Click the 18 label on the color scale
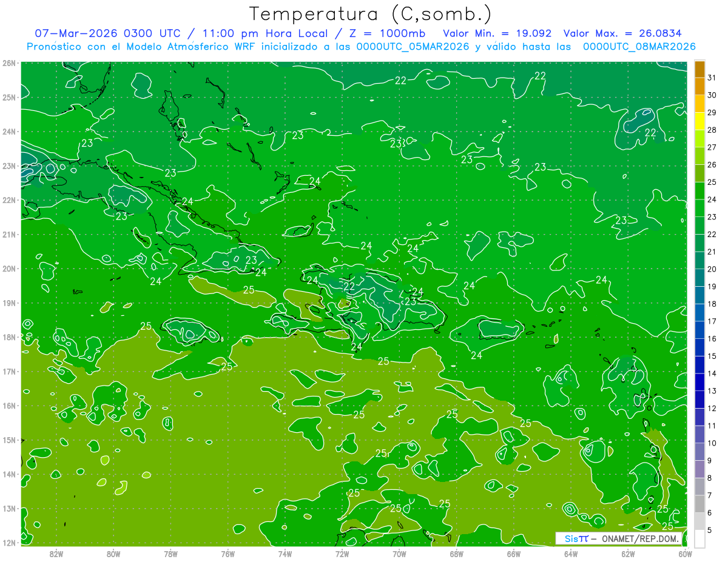Image resolution: width=728 pixels, height=562 pixels. 712,303
